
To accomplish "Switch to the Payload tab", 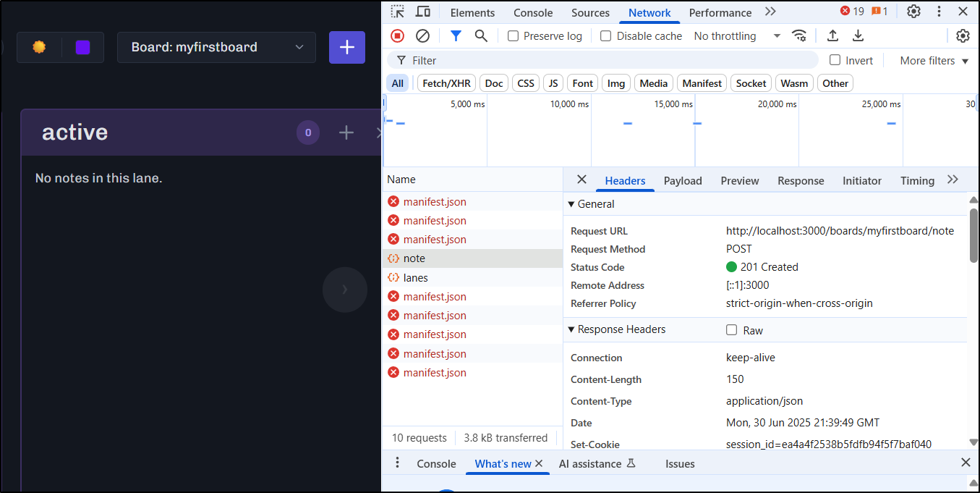I will [x=682, y=181].
